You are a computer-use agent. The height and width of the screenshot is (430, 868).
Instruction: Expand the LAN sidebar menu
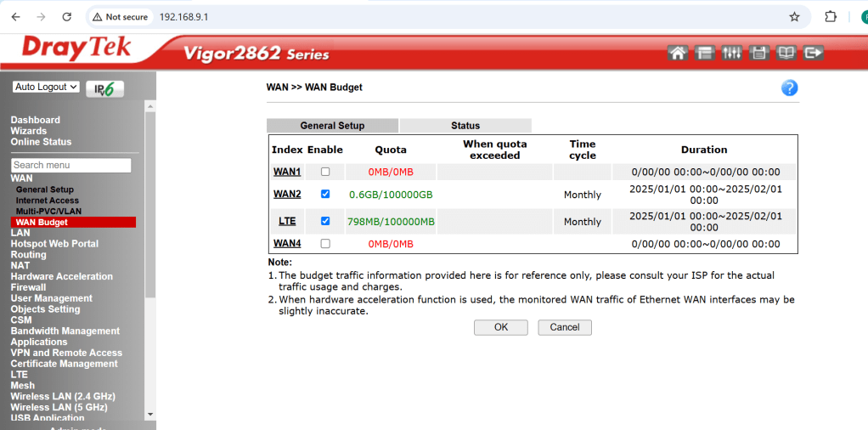point(20,233)
